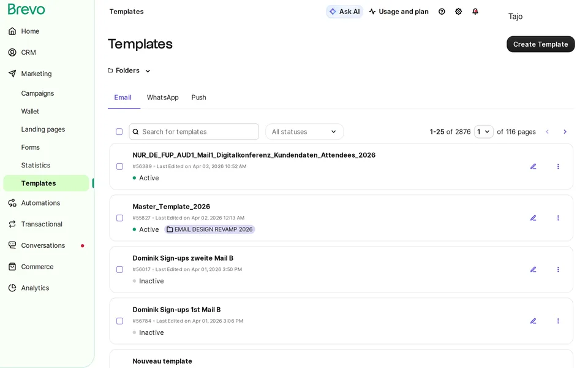Click the Analytics pie chart icon
Image resolution: width=588 pixels, height=368 pixels.
pyautogui.click(x=12, y=288)
